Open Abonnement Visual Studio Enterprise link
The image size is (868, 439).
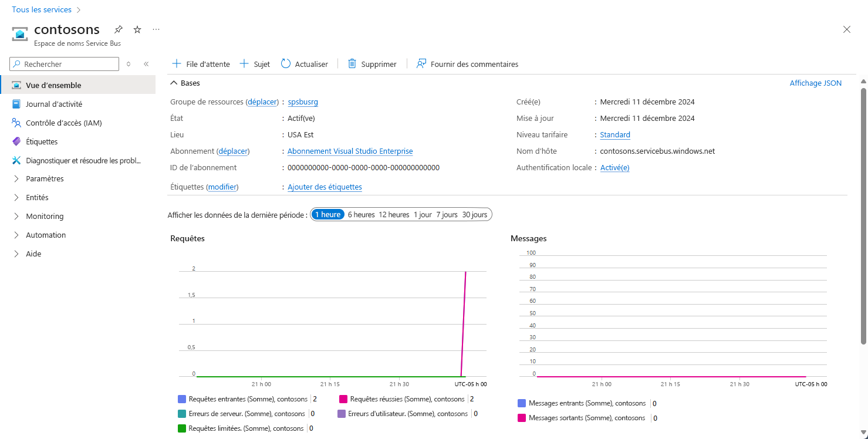coord(350,151)
